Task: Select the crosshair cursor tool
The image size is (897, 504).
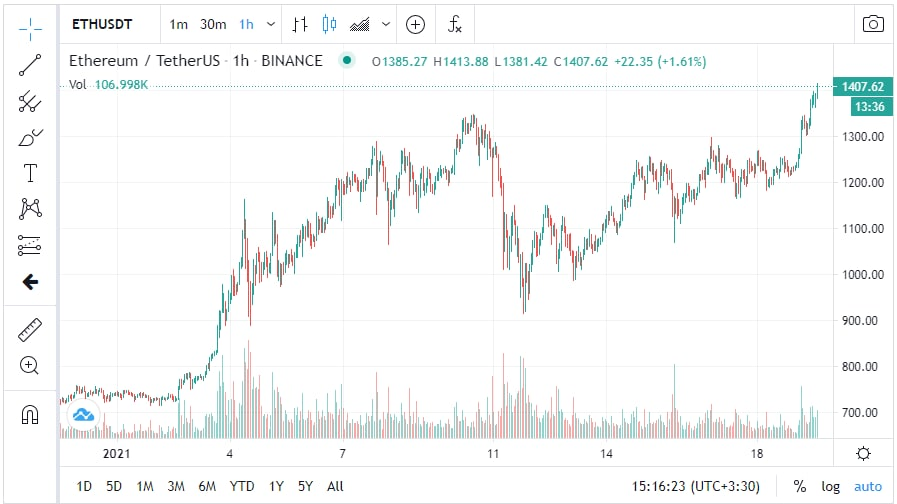Action: point(30,25)
